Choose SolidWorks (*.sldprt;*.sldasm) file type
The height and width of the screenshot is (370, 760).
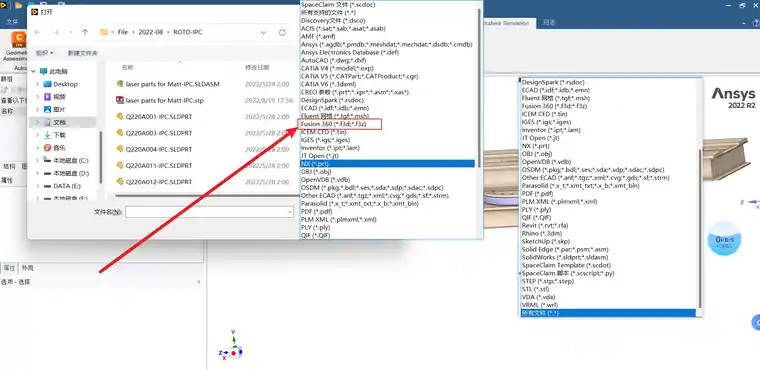coord(565,257)
